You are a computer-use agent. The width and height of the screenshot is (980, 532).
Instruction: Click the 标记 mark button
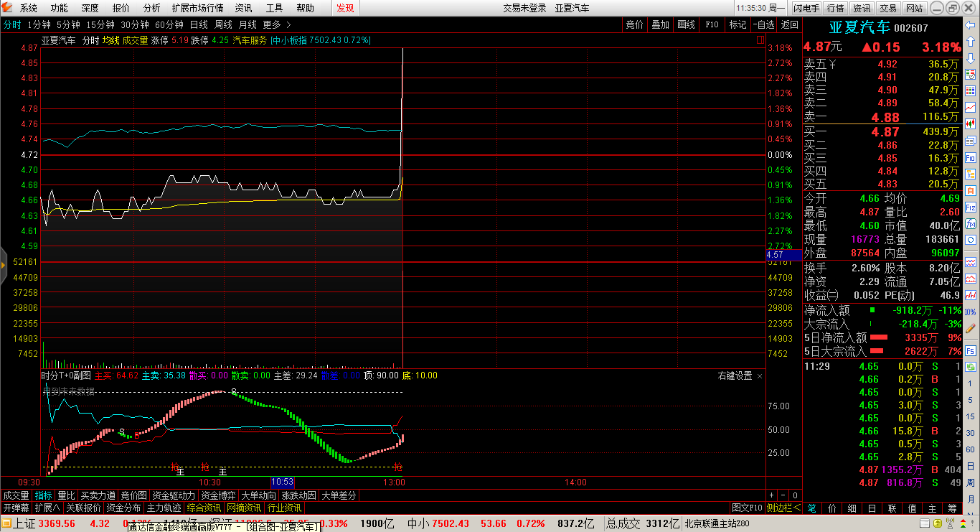pyautogui.click(x=738, y=24)
